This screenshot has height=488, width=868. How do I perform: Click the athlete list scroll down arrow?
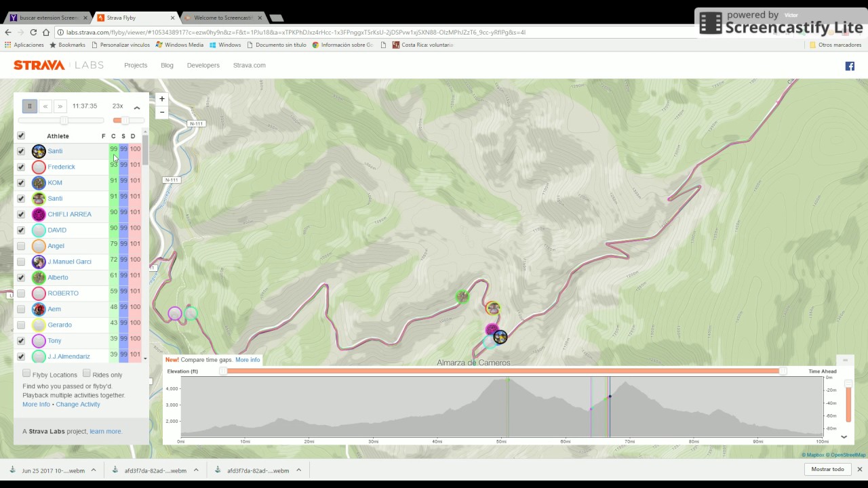pos(145,358)
